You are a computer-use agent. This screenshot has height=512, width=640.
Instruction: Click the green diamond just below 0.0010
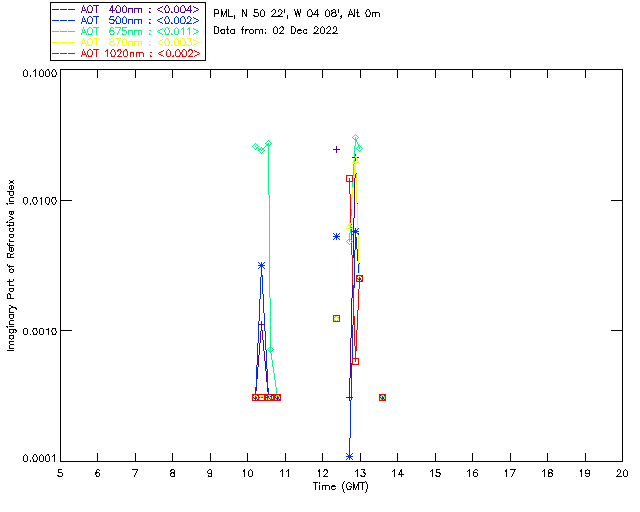coord(270,349)
